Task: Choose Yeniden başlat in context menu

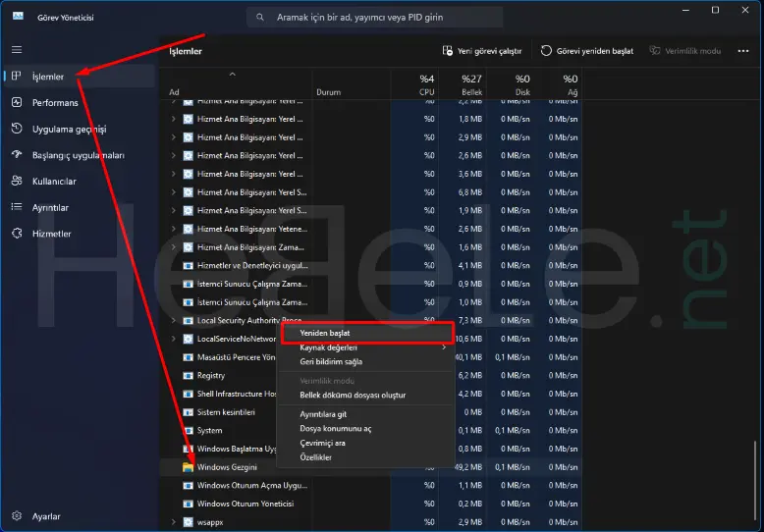Action: (x=366, y=333)
